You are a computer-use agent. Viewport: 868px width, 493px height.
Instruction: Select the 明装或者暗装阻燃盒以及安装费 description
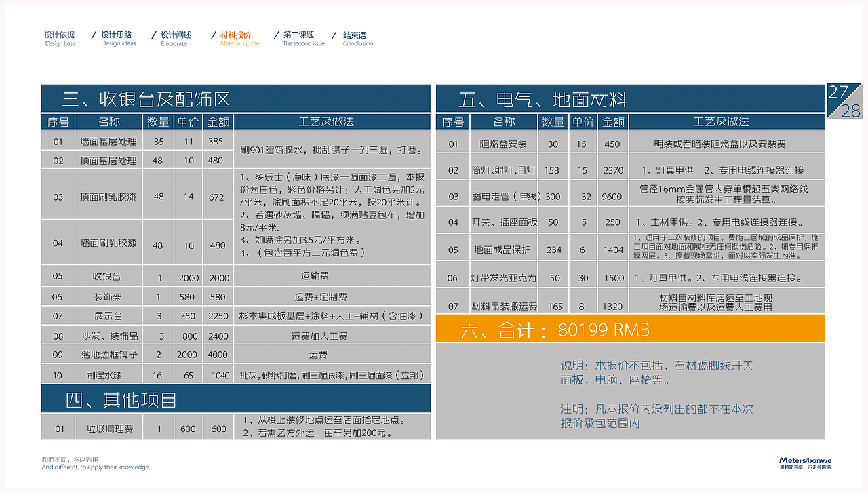tap(720, 144)
